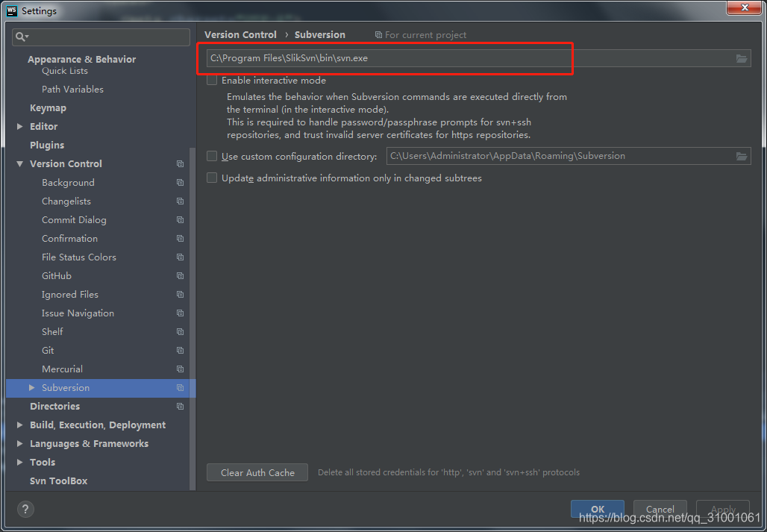Click the settings tree vertical scrollbar
Image resolution: width=767 pixels, height=532 pixels.
[x=192, y=318]
